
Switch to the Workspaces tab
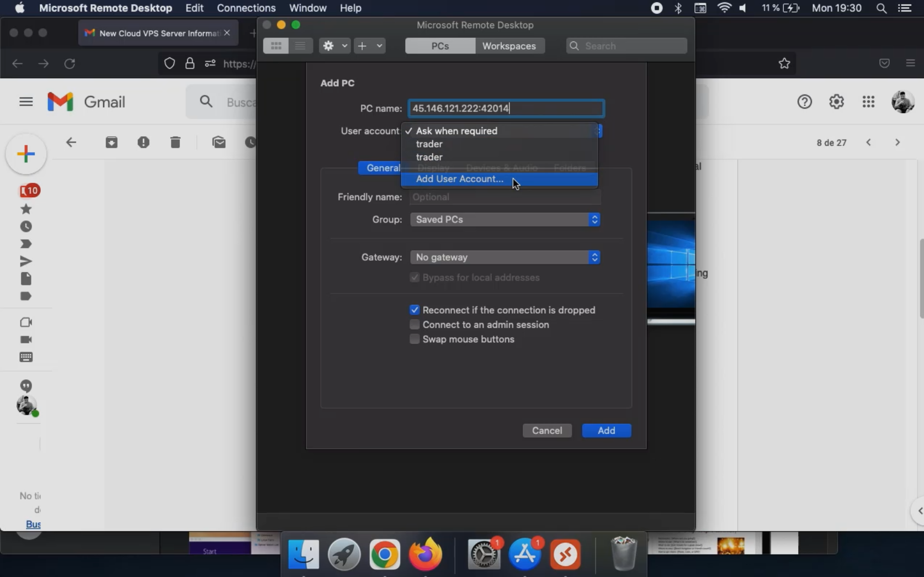point(509,46)
